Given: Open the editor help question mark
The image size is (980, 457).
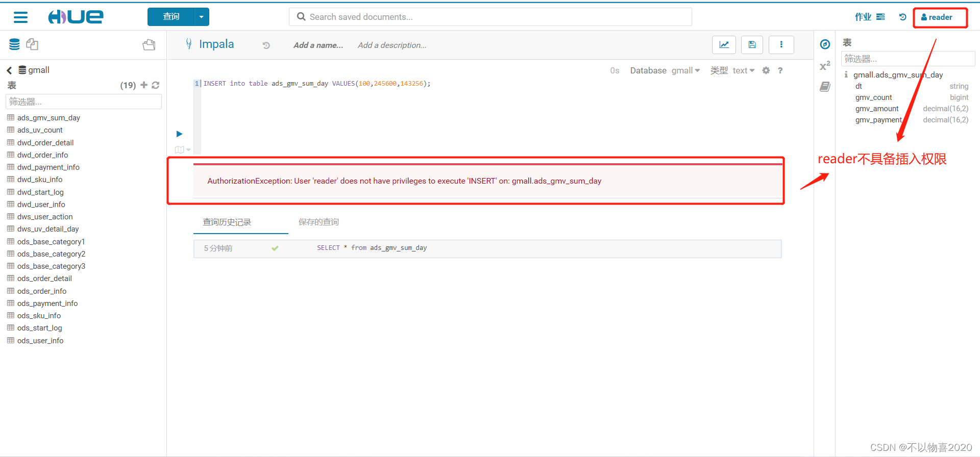Looking at the screenshot, I should pyautogui.click(x=780, y=70).
